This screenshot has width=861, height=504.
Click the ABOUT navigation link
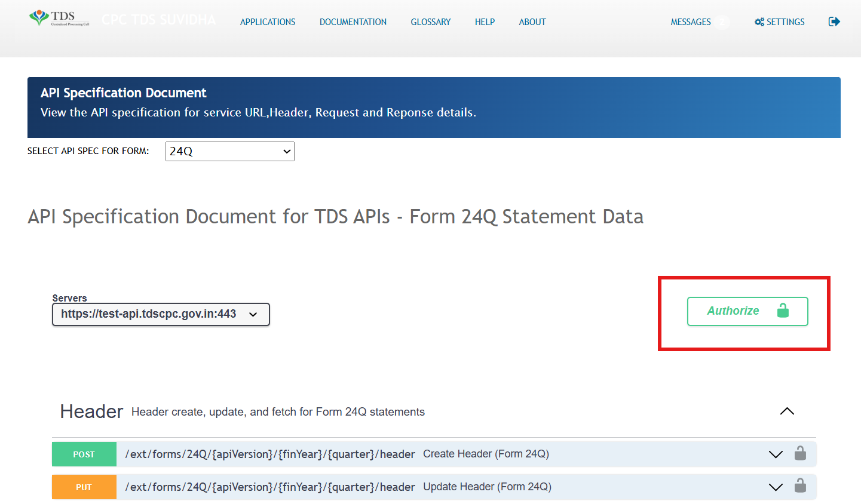pos(532,22)
